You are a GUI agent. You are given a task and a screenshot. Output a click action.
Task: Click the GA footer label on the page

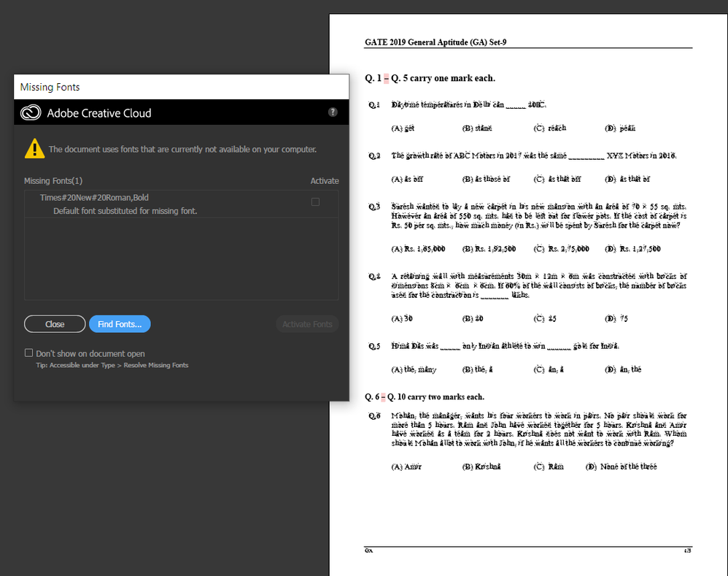(x=368, y=551)
